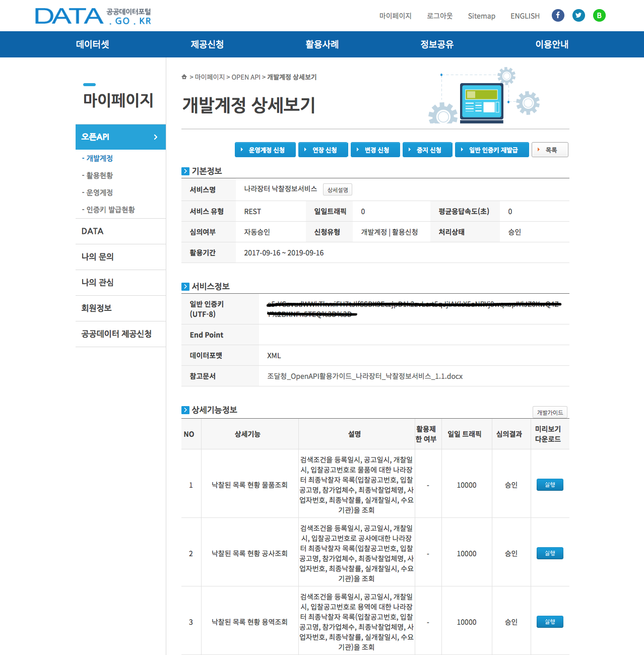Click 로그아웃 in top bar
Screen dimensions: 644x655
point(440,16)
